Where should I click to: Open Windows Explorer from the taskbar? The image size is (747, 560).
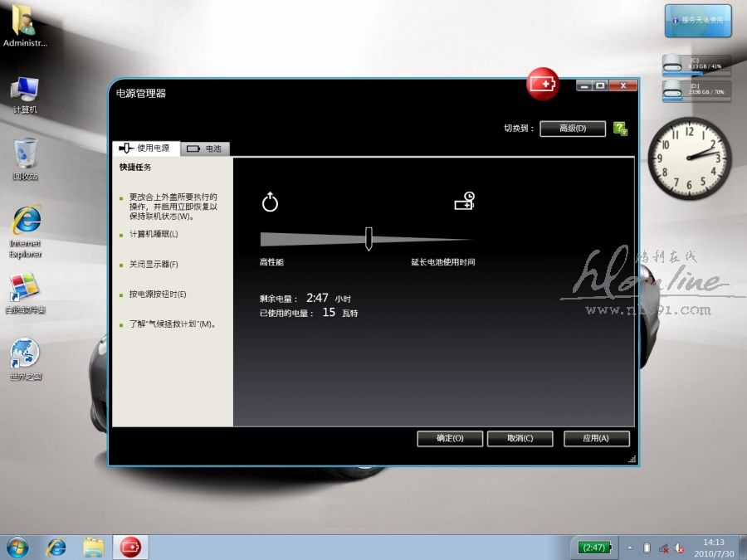click(93, 548)
